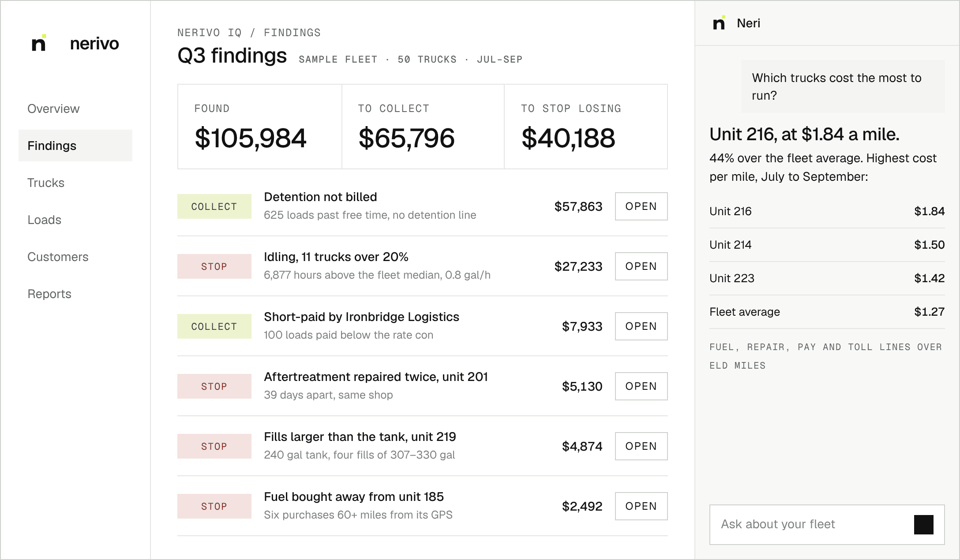This screenshot has width=960, height=560.
Task: Click the Neri assistant logo icon
Action: pyautogui.click(x=719, y=23)
